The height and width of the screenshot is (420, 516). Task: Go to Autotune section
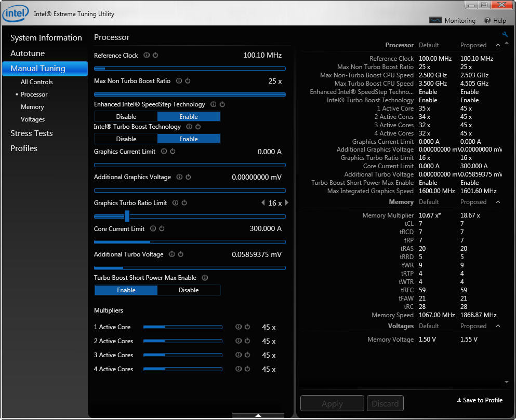(28, 53)
